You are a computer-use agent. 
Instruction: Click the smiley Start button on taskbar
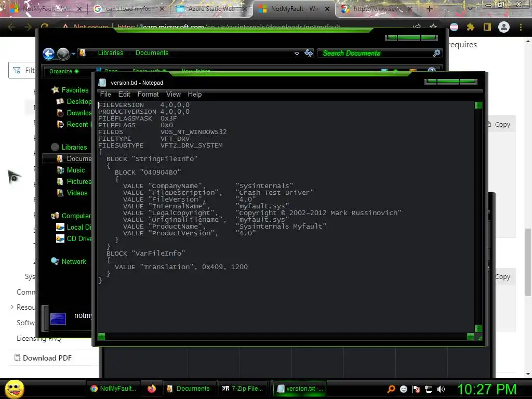[14, 389]
